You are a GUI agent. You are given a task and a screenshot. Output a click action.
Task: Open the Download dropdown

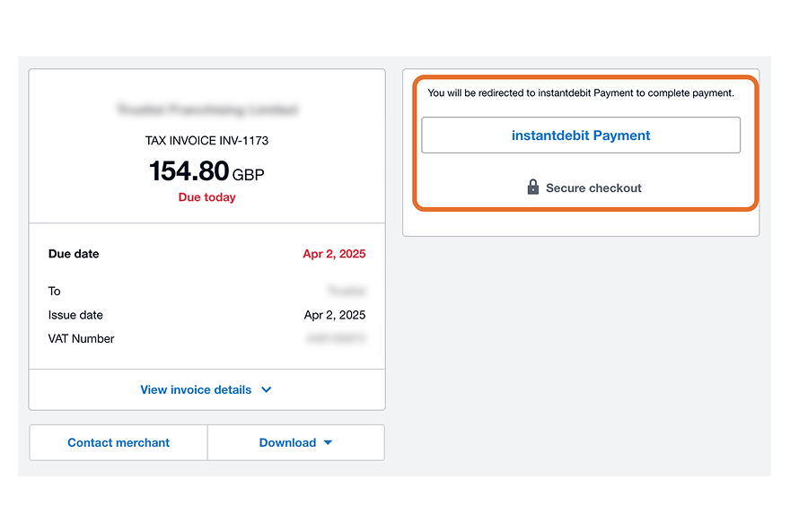click(x=295, y=442)
